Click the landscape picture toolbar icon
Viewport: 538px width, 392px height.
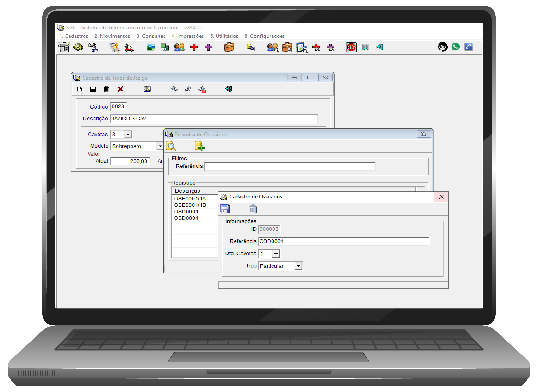[x=151, y=47]
